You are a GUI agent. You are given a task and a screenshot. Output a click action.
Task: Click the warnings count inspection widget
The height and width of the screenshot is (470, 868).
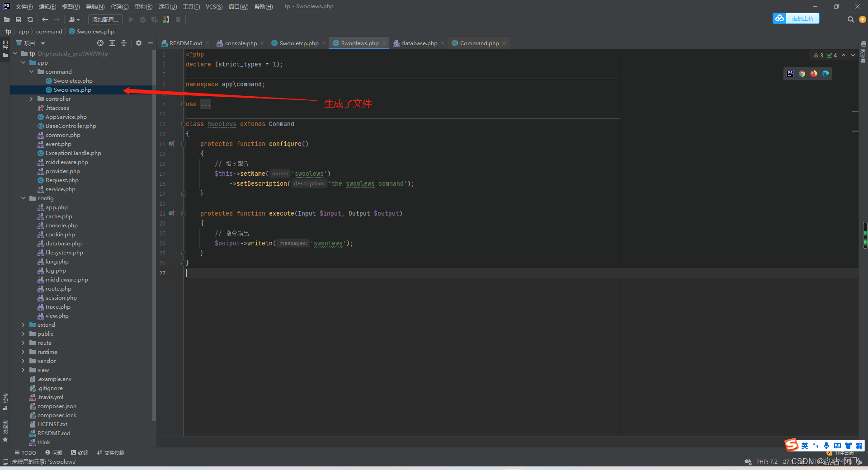(818, 55)
